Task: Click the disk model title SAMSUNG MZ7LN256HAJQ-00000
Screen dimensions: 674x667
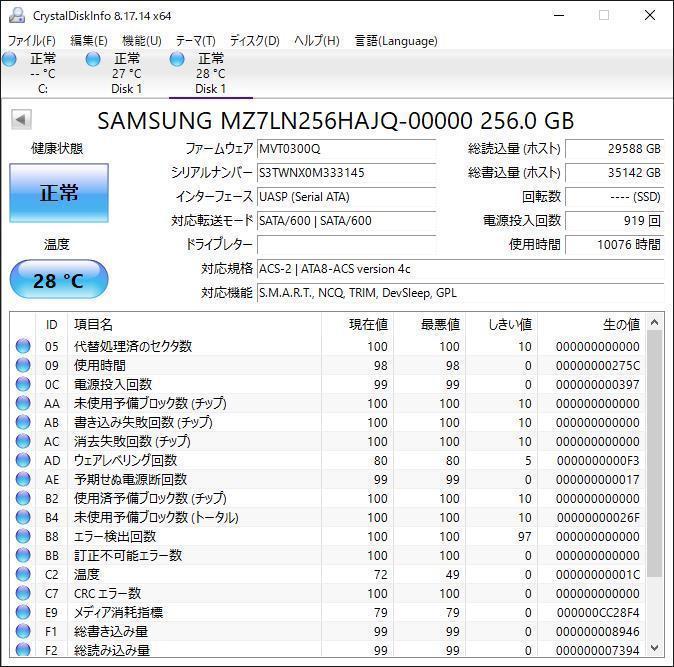Action: click(335, 120)
